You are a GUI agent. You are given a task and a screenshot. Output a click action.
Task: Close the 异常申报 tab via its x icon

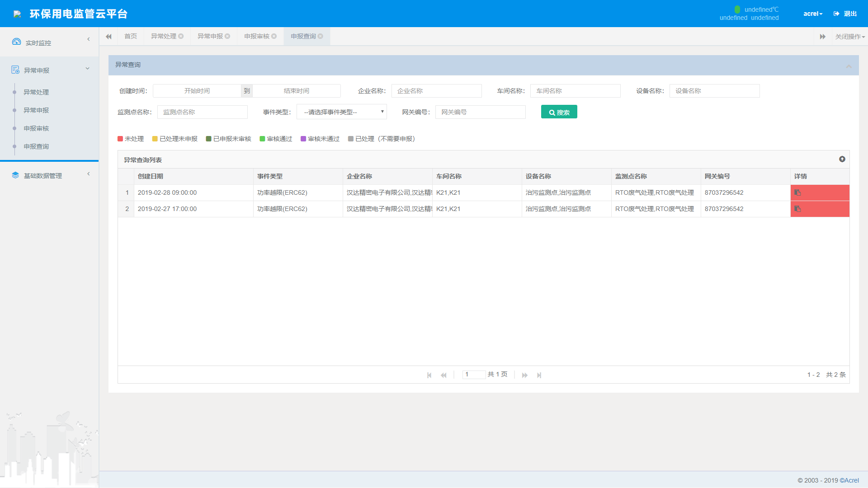[x=227, y=36]
